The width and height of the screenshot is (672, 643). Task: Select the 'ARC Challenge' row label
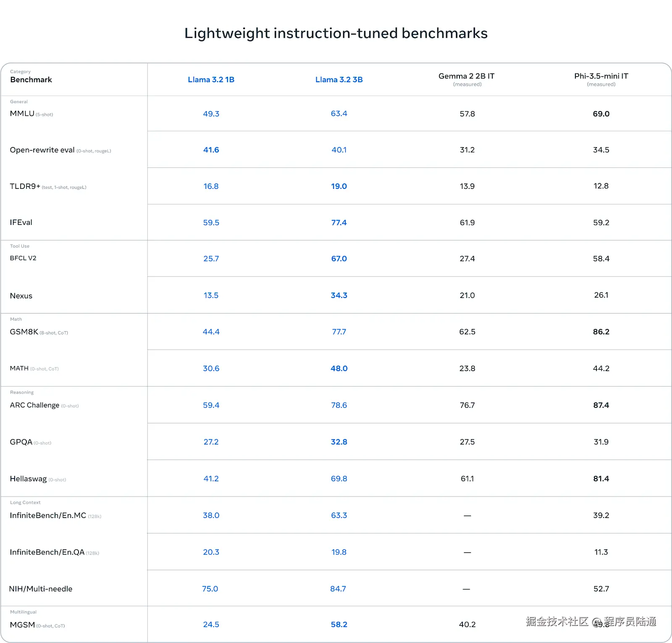tap(34, 405)
